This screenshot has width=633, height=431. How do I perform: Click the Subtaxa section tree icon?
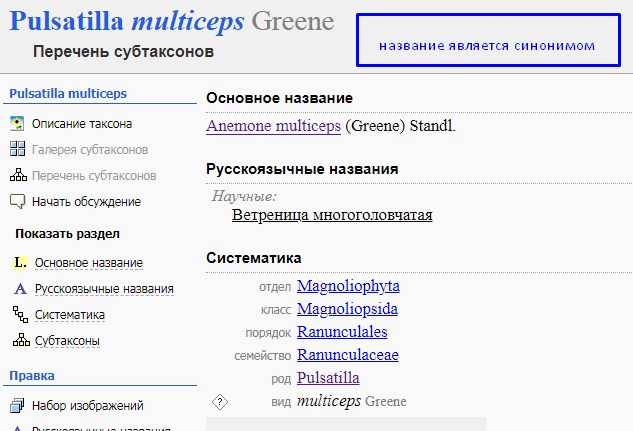(20, 341)
